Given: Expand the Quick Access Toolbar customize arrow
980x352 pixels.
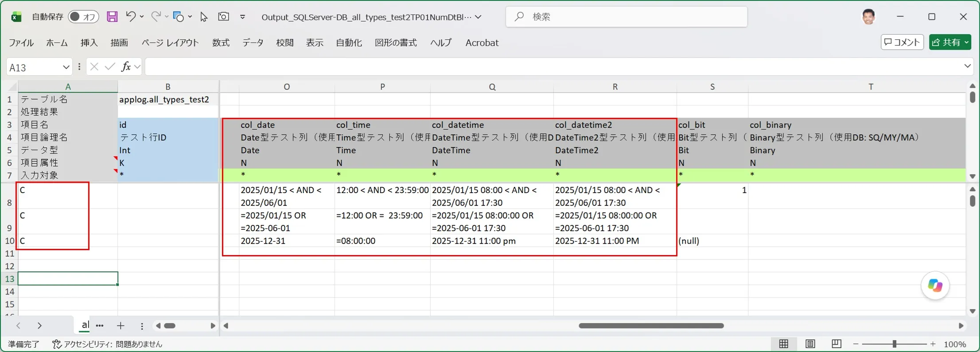Looking at the screenshot, I should 243,17.
